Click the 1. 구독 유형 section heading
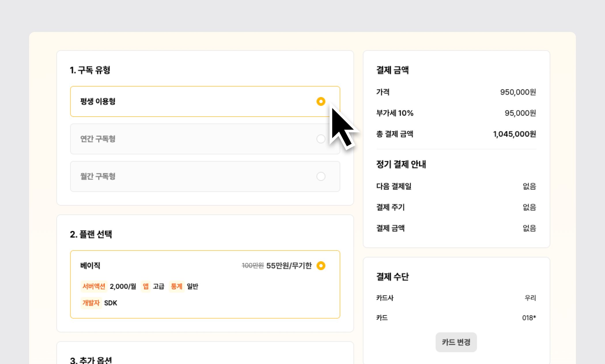Screen dimensions: 605x364 [90, 70]
